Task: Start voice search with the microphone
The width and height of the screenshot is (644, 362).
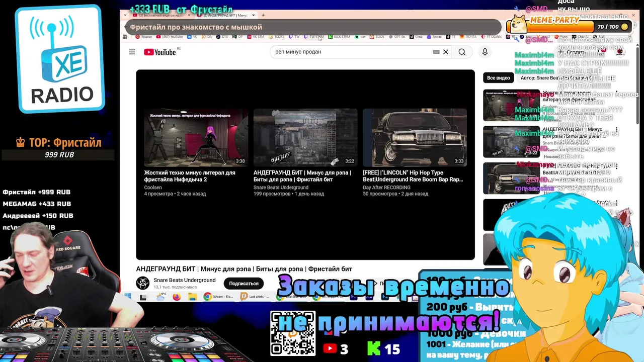Action: [x=485, y=52]
